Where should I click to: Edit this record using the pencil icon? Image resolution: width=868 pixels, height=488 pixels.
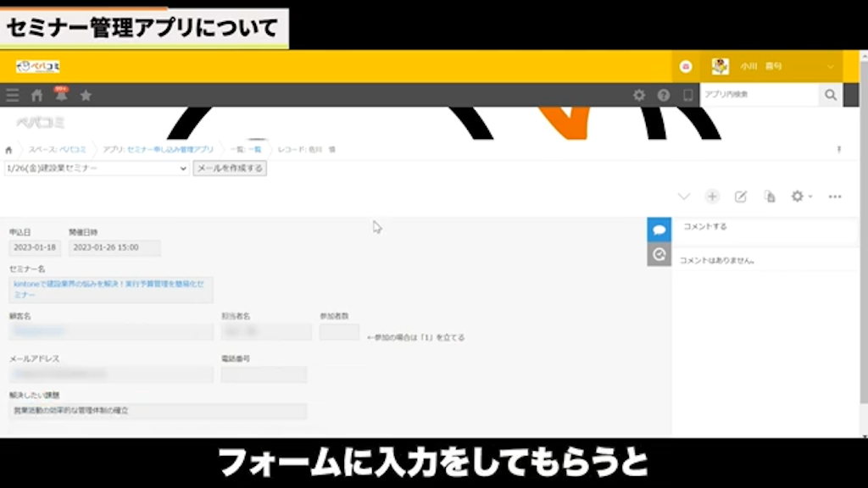[x=740, y=196]
